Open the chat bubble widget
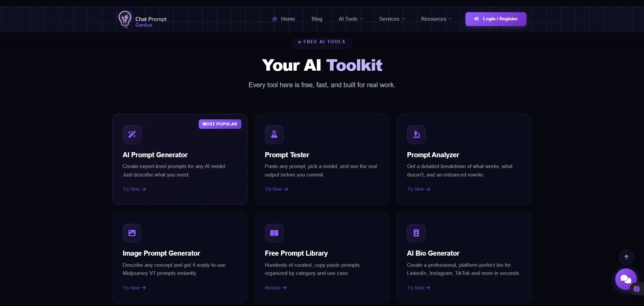This screenshot has width=644, height=306. (626, 279)
